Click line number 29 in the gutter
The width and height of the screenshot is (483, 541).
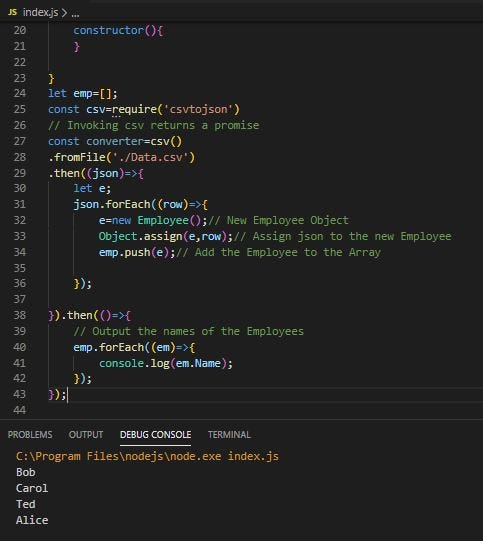point(20,173)
